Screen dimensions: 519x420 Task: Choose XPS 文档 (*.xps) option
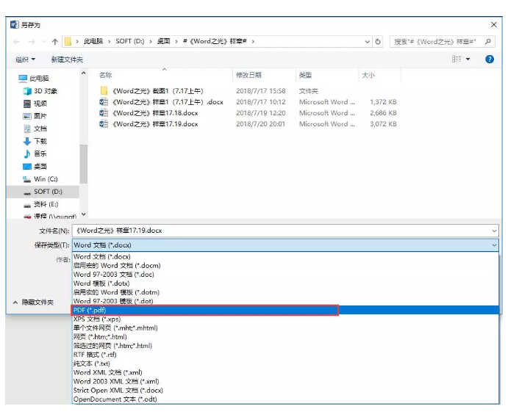(x=285, y=319)
